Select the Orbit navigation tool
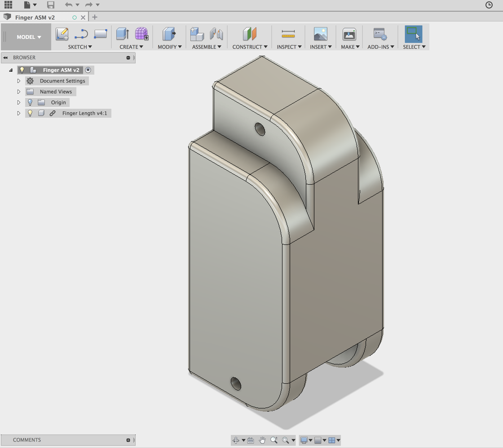 click(x=236, y=440)
